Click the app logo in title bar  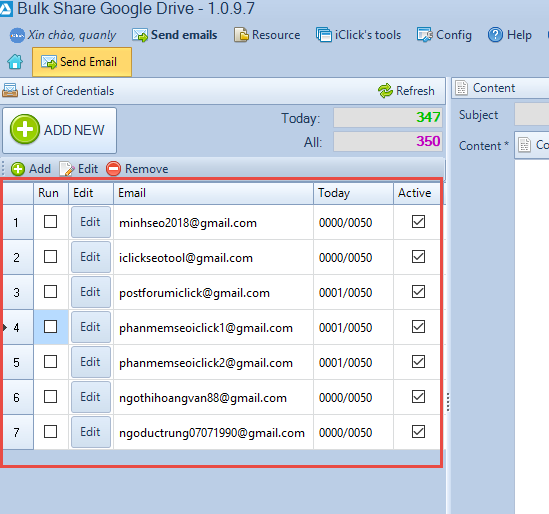point(6,8)
